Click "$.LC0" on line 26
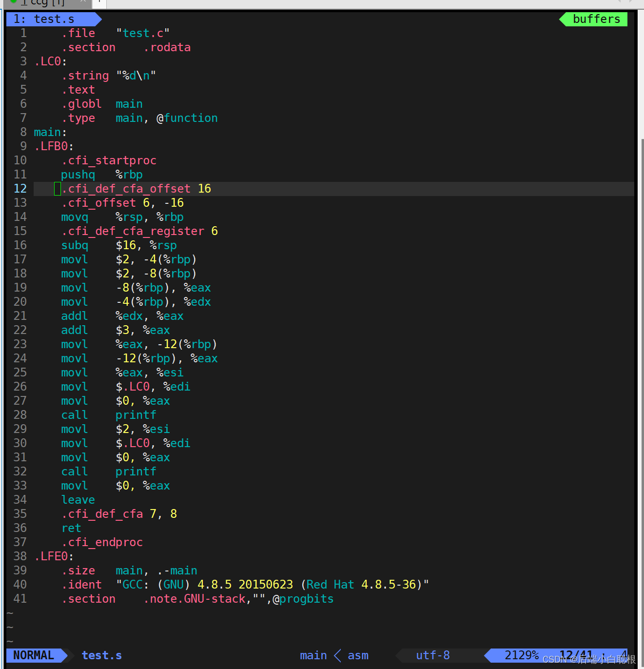This screenshot has width=644, height=669. pyautogui.click(x=133, y=387)
